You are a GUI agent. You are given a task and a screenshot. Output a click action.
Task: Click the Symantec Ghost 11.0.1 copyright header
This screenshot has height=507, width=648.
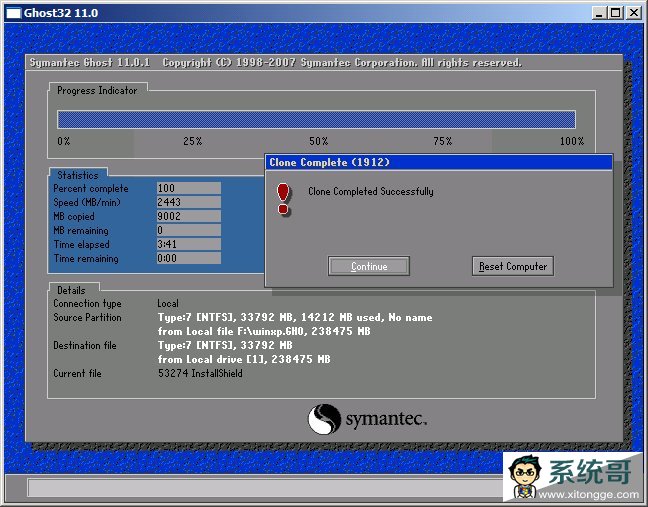276,62
